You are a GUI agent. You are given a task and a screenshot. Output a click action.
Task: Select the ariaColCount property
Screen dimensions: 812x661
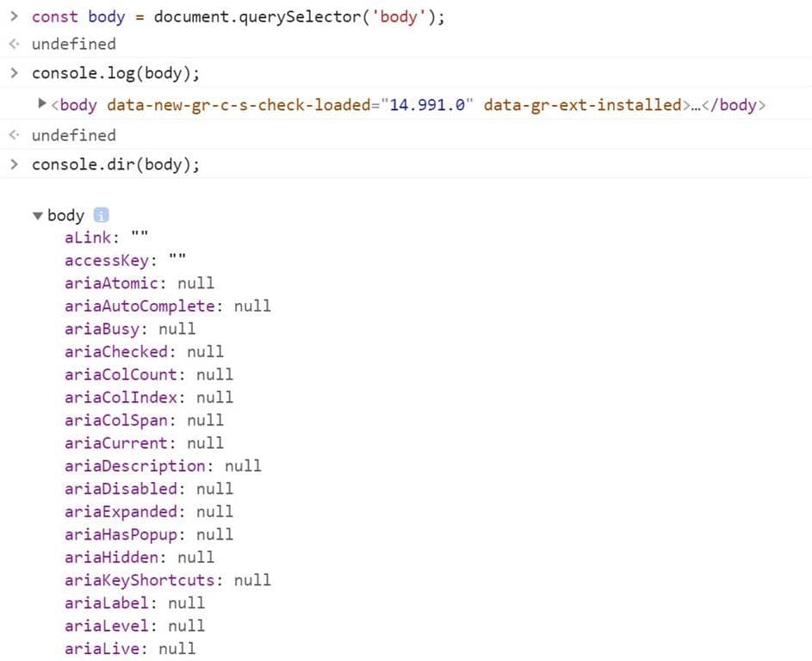pos(149,374)
